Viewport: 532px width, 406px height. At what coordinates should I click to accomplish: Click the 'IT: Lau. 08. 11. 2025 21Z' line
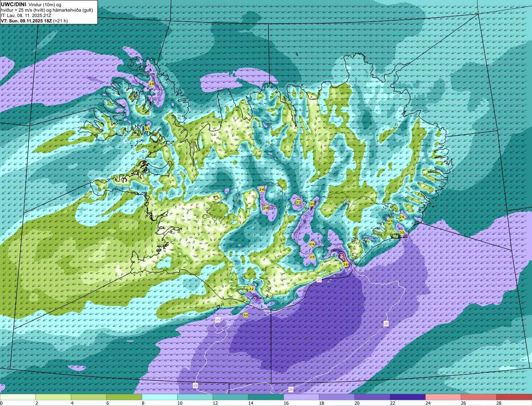point(26,15)
